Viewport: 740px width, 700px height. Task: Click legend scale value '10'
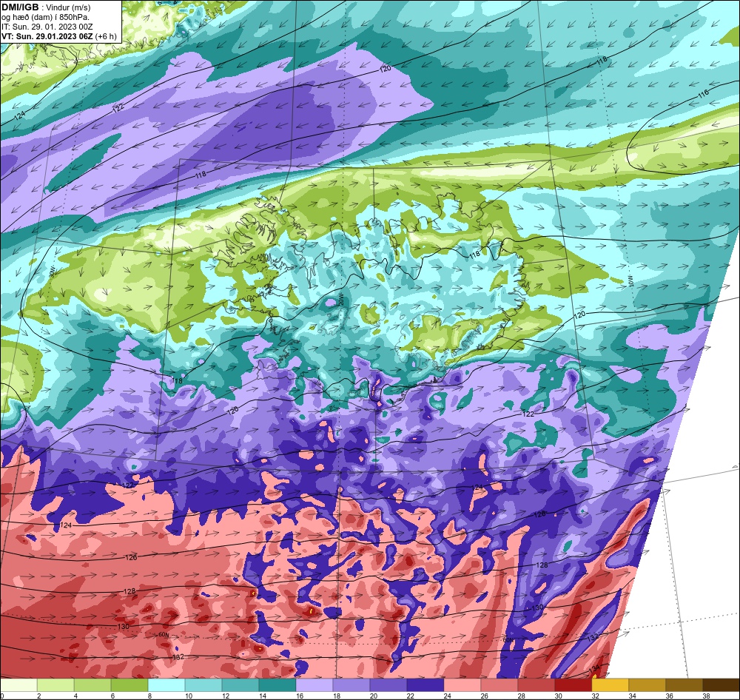point(189,696)
